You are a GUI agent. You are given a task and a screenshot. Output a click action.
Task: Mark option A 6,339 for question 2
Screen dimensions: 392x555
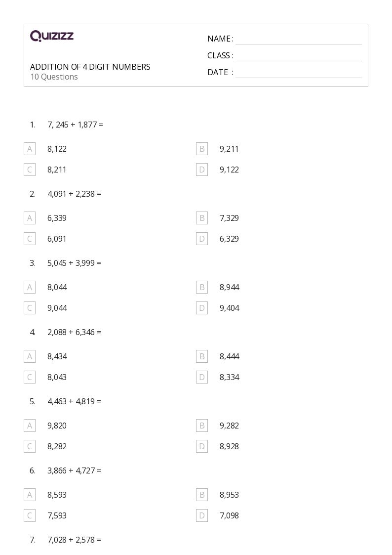[30, 218]
